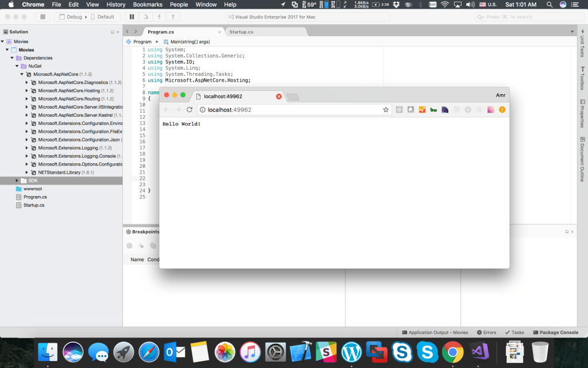
Task: Close the localhost:49962 Chrome tab
Action: pos(278,97)
